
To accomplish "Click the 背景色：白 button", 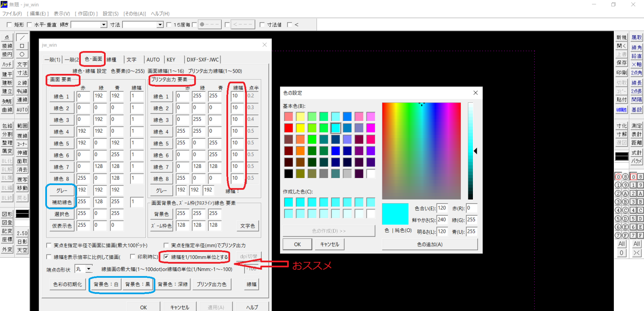I will point(106,284).
